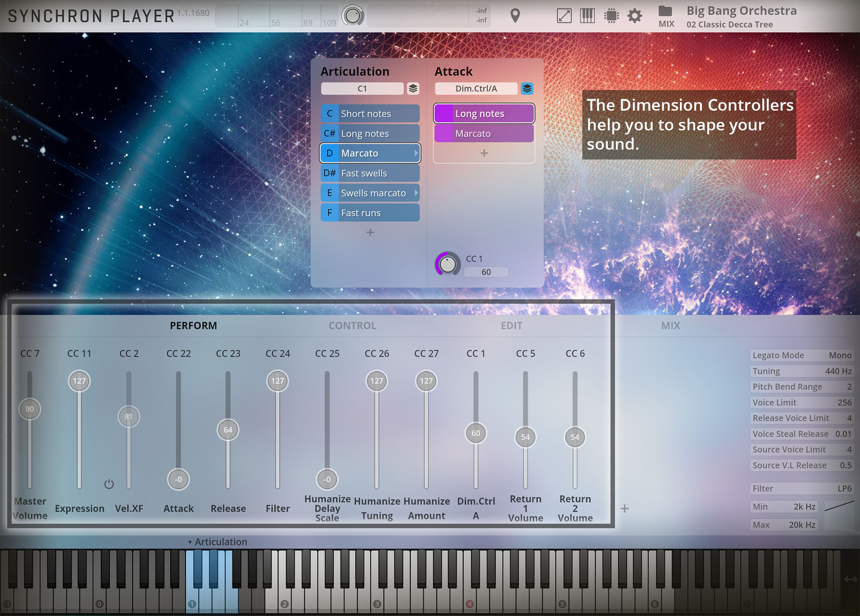Open the CPU chip icon

611,16
